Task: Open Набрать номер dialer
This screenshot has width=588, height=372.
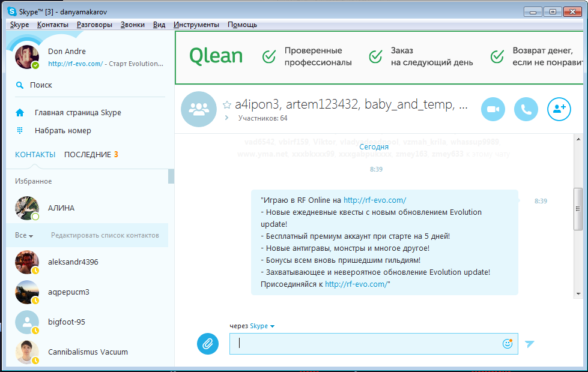Action: (x=63, y=130)
